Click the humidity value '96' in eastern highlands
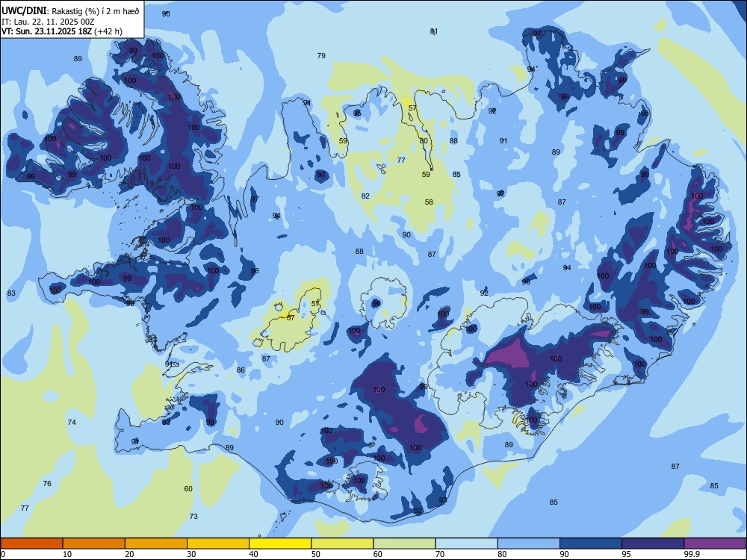This screenshot has width=747, height=560. click(526, 282)
